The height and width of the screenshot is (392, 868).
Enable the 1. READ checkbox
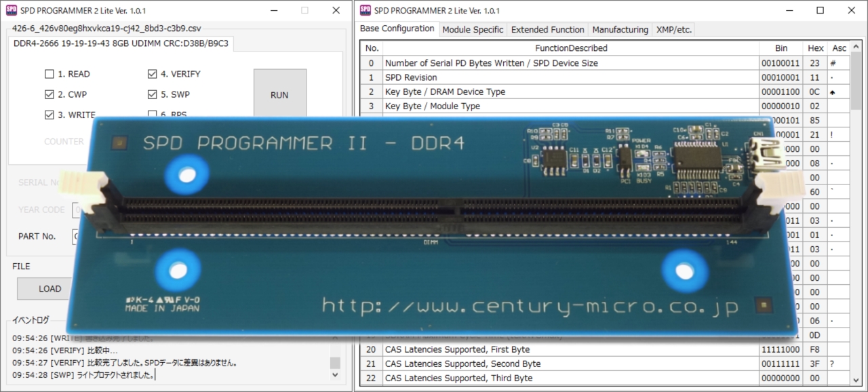click(x=49, y=74)
